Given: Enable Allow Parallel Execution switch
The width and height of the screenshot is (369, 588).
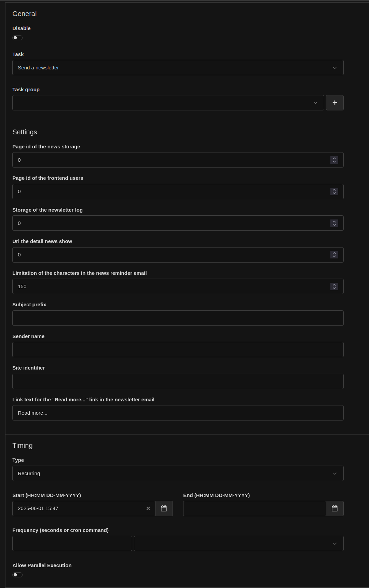Looking at the screenshot, I should click(17, 575).
